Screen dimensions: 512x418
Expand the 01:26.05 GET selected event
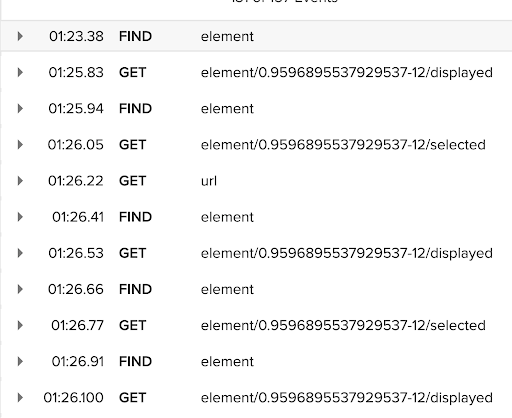tap(20, 145)
